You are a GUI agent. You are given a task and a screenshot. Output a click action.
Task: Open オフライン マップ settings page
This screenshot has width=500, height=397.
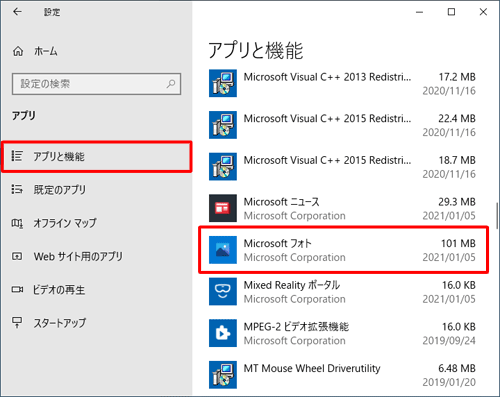click(x=97, y=223)
